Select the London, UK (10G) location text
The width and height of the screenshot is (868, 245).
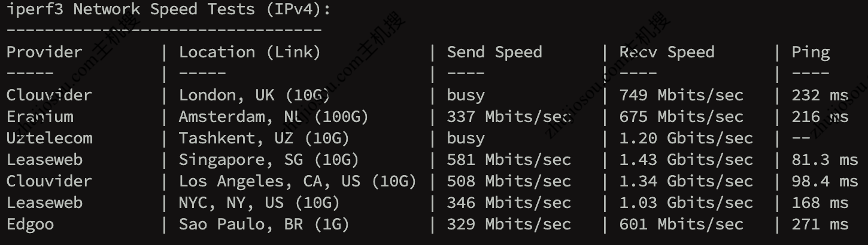254,96
